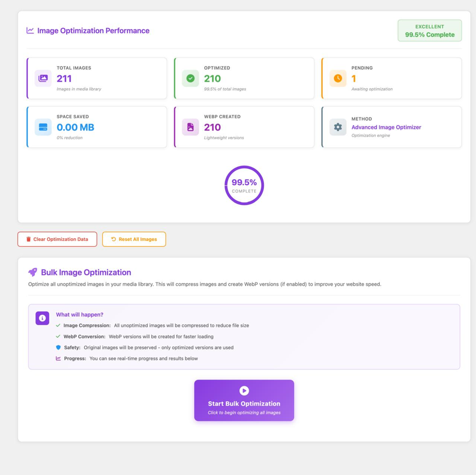
Task: Open the Advanced Image Optimizer method link
Action: (x=386, y=127)
